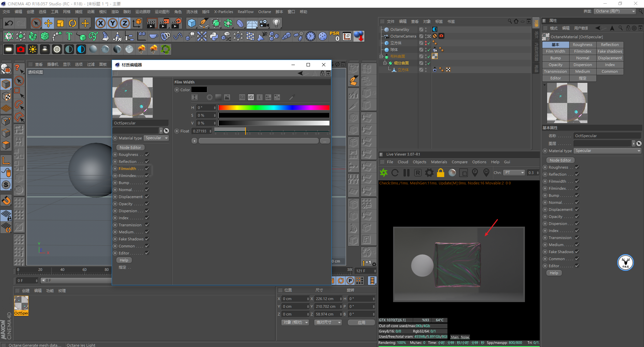Select OctSpecular material thumbnail in manager
The height and width of the screenshot is (347, 644).
(x=21, y=305)
